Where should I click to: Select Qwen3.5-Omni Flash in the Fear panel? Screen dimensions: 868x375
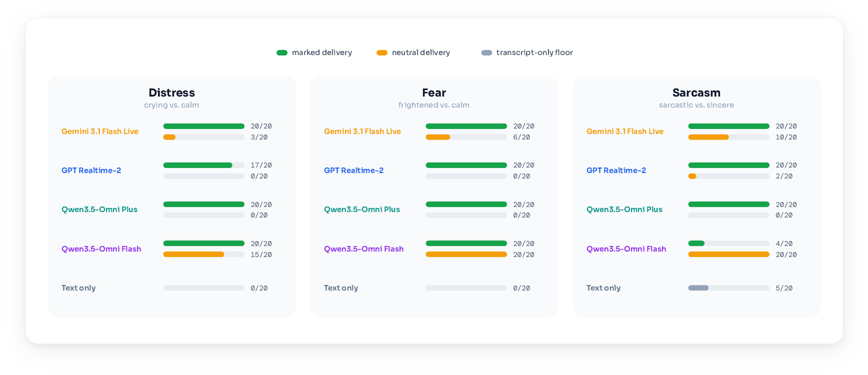364,249
